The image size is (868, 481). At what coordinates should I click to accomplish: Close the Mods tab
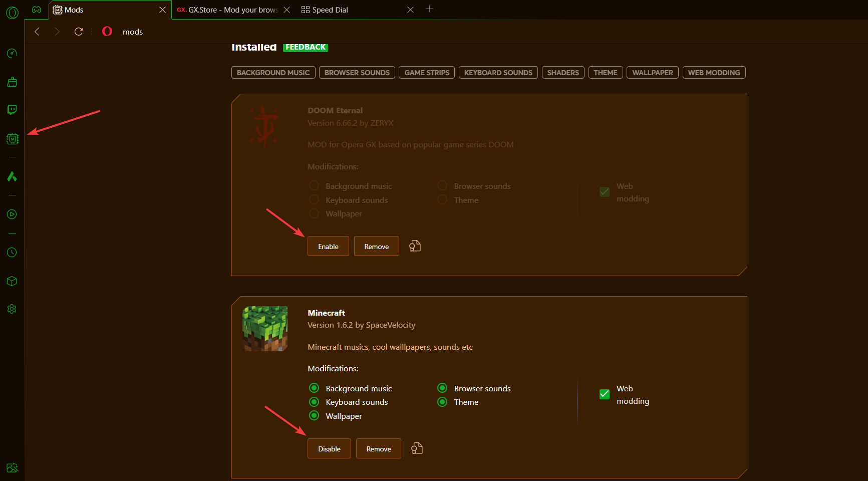point(162,10)
